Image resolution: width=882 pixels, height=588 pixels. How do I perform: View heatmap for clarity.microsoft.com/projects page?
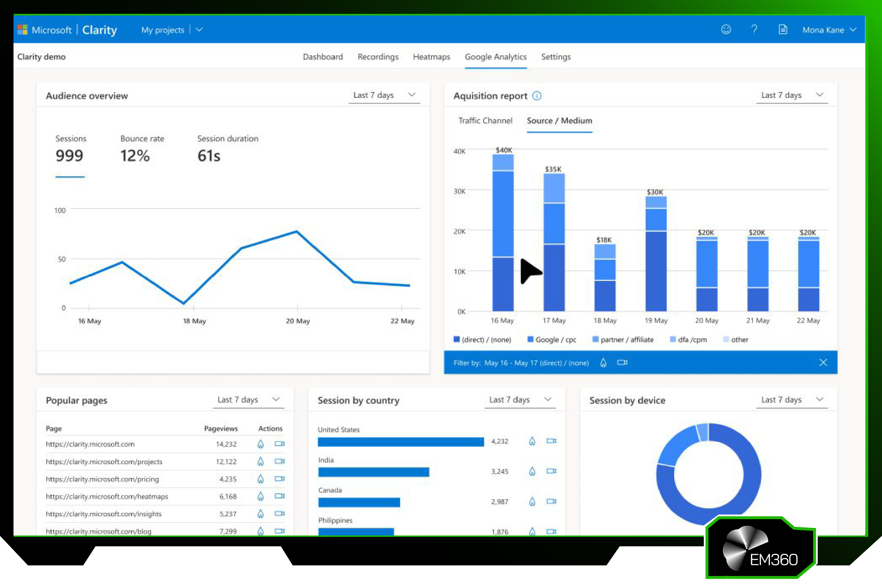coord(260,462)
